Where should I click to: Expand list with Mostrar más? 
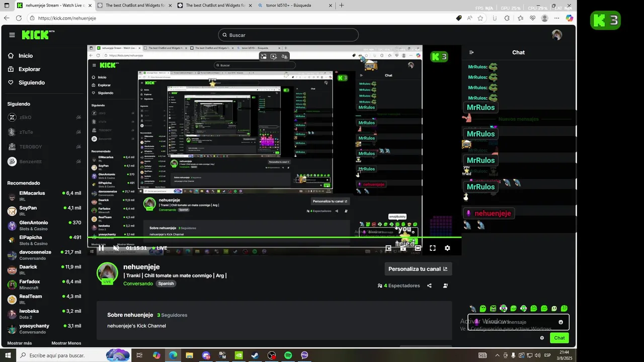[20, 343]
